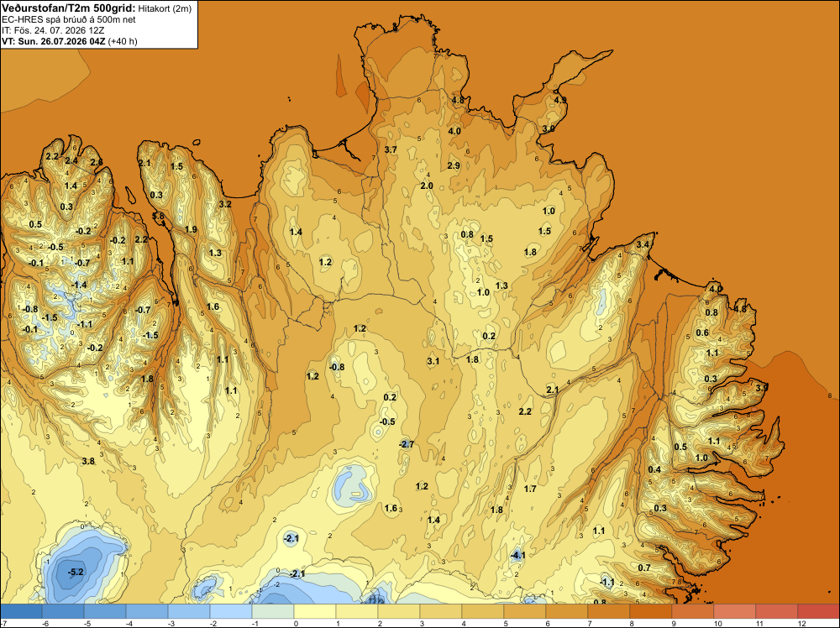Screen dimensions: 840x628
Task: Click the '3.2' temperature value
Action: point(225,204)
